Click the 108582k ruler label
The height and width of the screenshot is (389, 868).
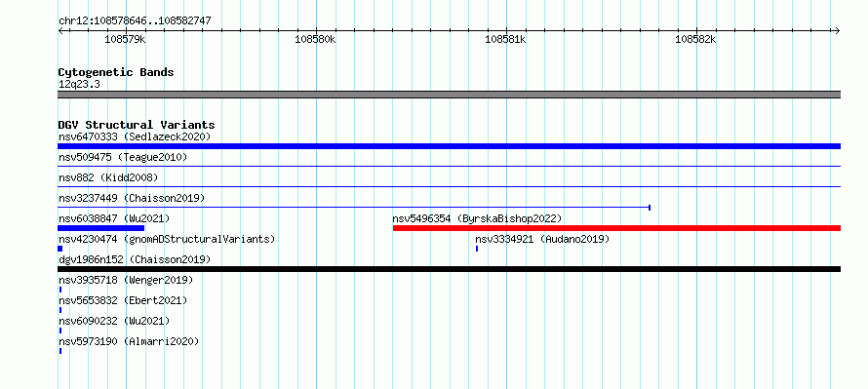coord(695,39)
